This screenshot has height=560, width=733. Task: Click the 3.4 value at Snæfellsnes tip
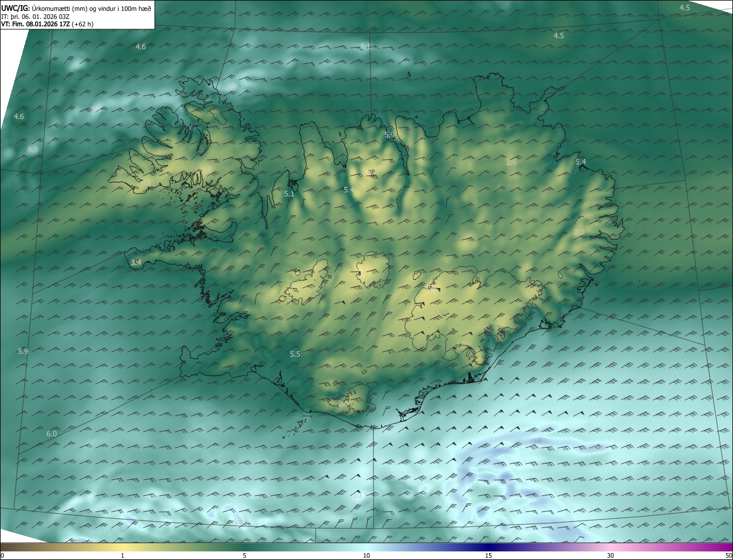136,262
